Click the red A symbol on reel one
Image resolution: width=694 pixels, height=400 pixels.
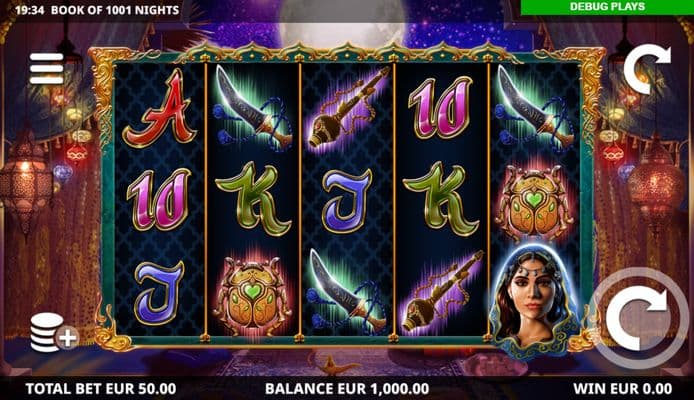click(160, 109)
